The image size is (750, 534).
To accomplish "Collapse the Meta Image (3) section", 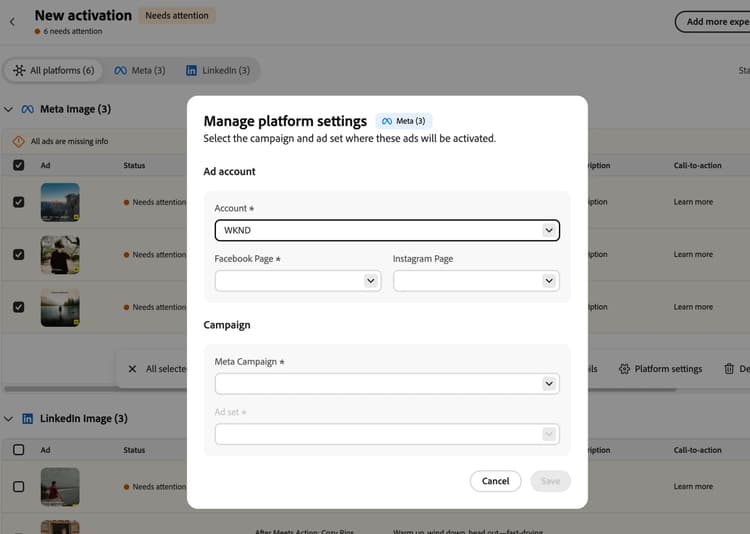I will click(x=8, y=109).
